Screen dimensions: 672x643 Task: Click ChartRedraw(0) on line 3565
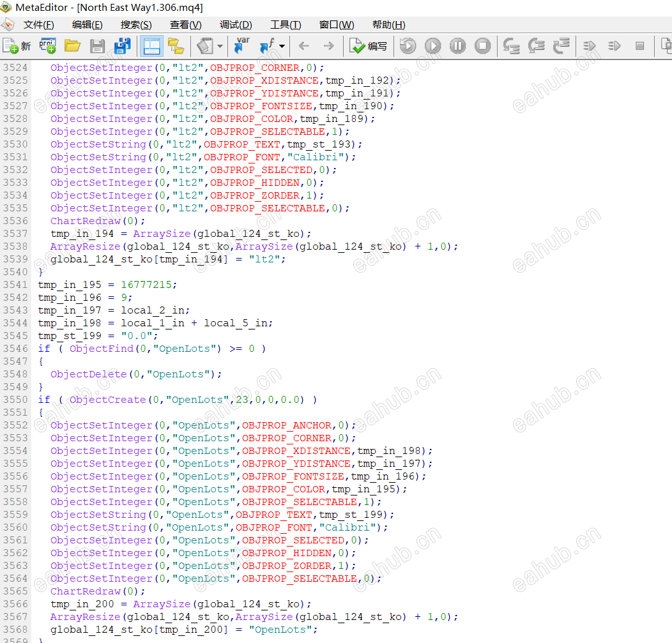click(95, 591)
